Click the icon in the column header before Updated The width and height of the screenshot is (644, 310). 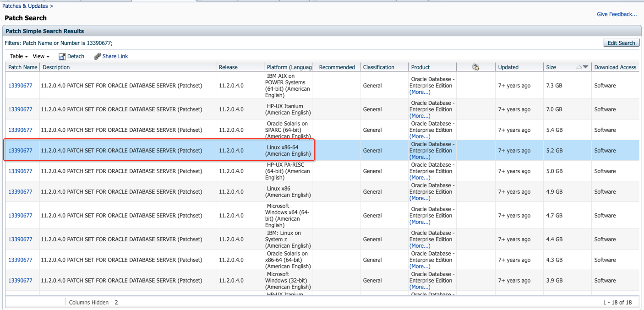click(x=476, y=67)
